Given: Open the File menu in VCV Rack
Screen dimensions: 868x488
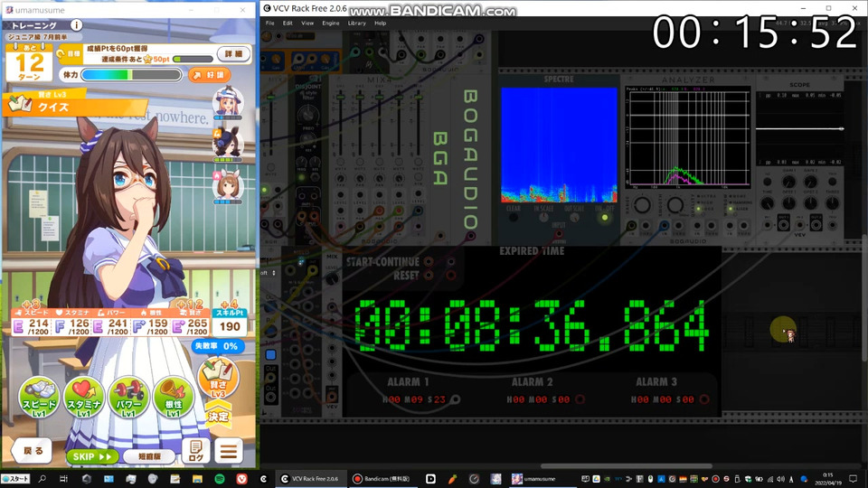Looking at the screenshot, I should coord(270,23).
